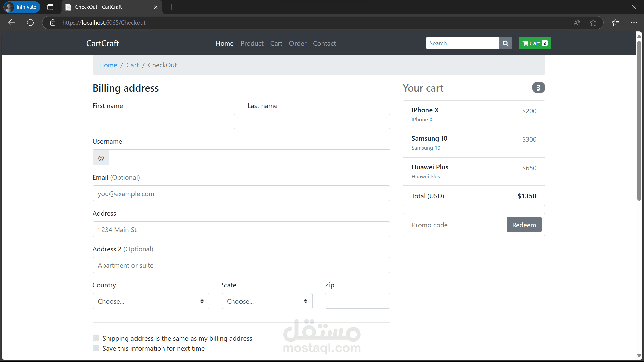
Task: Follow the Cart breadcrumb link
Action: 132,65
